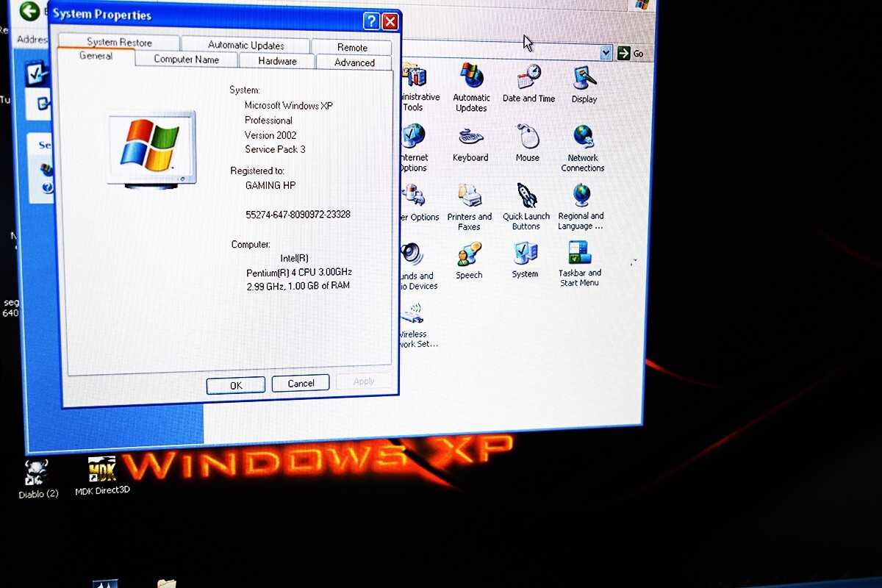Switch to the Remote tab
Image resolution: width=882 pixels, height=588 pixels.
352,47
